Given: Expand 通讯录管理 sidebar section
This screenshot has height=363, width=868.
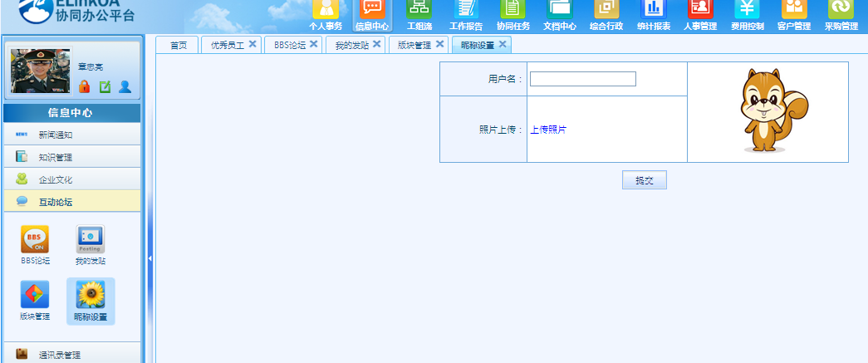Looking at the screenshot, I should pyautogui.click(x=72, y=354).
